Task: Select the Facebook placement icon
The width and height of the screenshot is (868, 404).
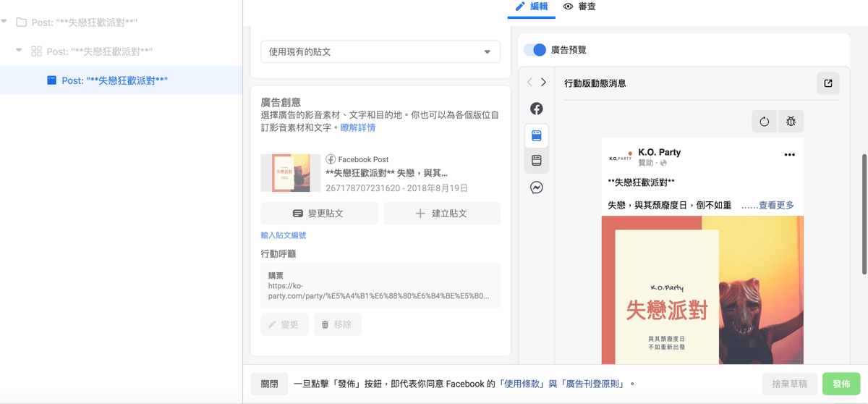Action: 537,109
